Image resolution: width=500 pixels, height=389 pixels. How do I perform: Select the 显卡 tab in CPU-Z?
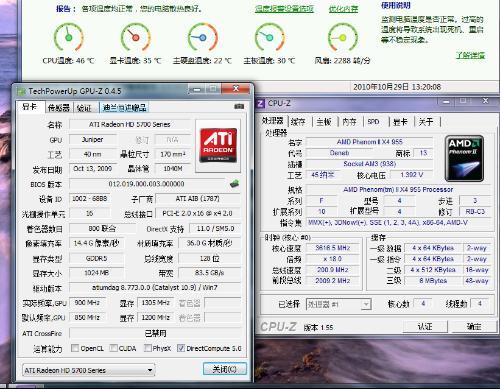(x=400, y=122)
